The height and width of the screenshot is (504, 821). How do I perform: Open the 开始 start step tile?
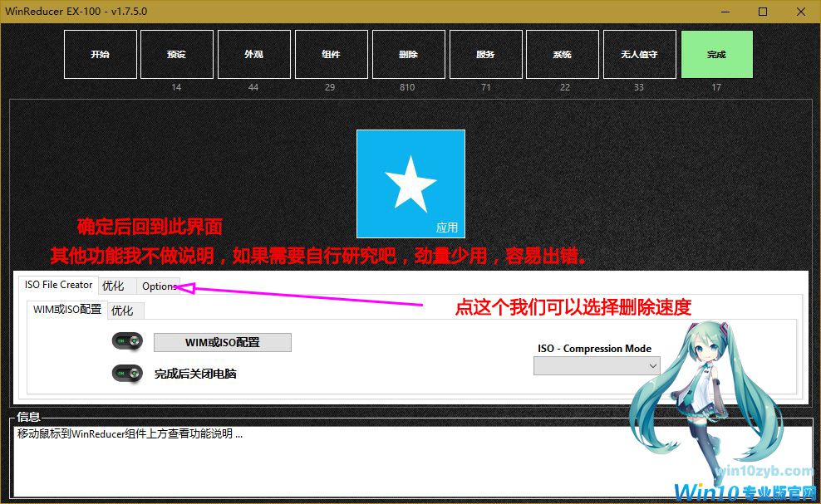[x=100, y=55]
